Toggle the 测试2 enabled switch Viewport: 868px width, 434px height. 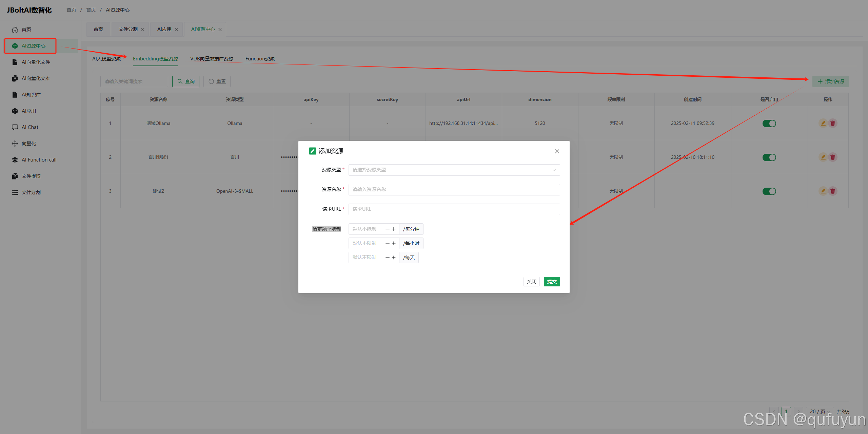(769, 191)
